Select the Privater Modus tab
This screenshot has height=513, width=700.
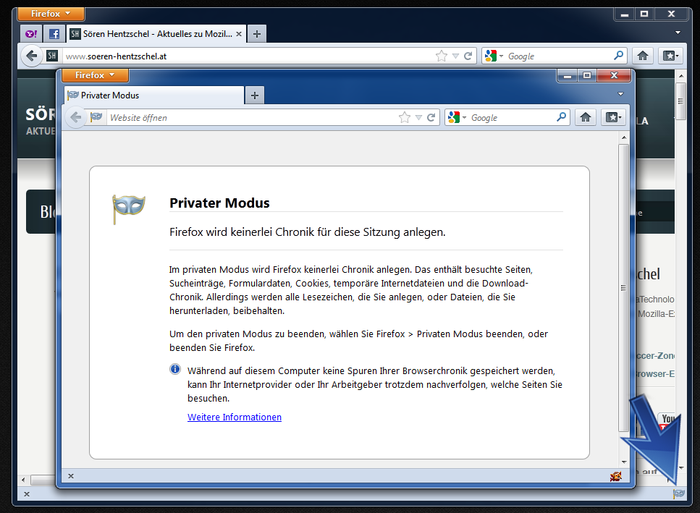coord(154,95)
